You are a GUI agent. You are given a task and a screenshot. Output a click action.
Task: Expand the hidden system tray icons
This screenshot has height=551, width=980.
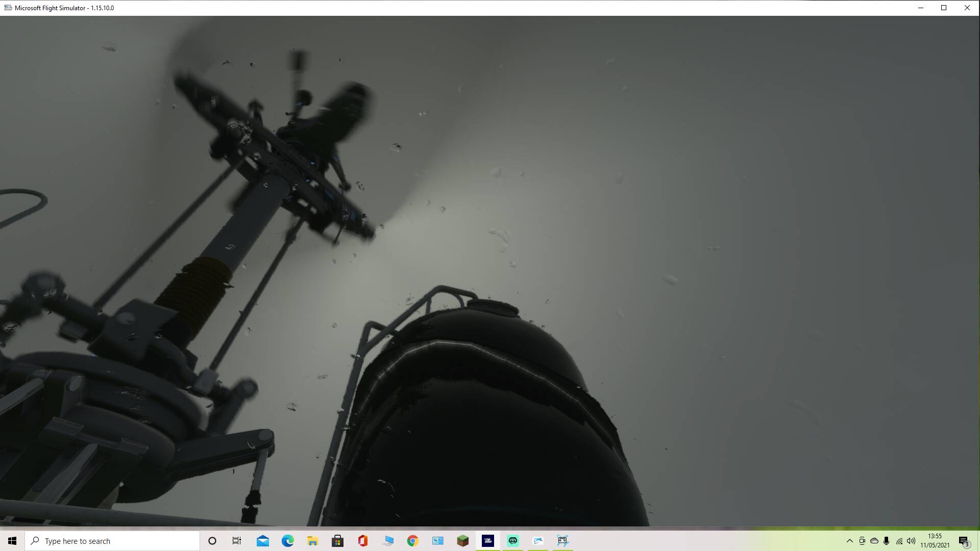pos(849,541)
